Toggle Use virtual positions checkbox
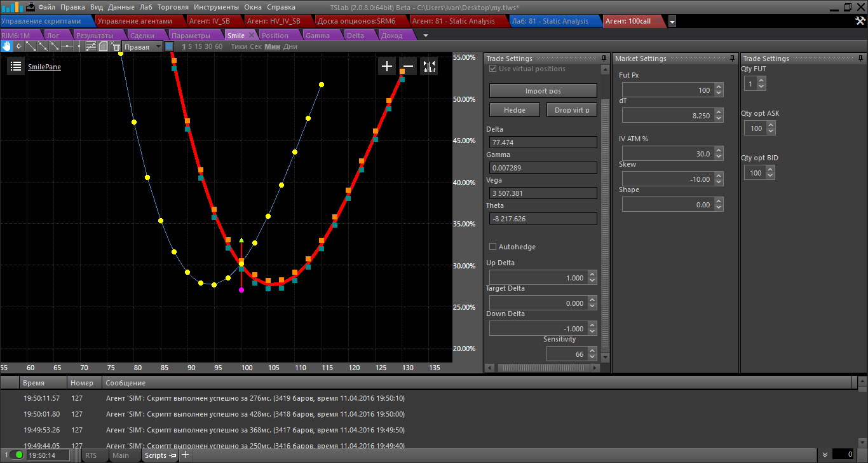Viewport: 868px width, 463px height. tap(492, 69)
